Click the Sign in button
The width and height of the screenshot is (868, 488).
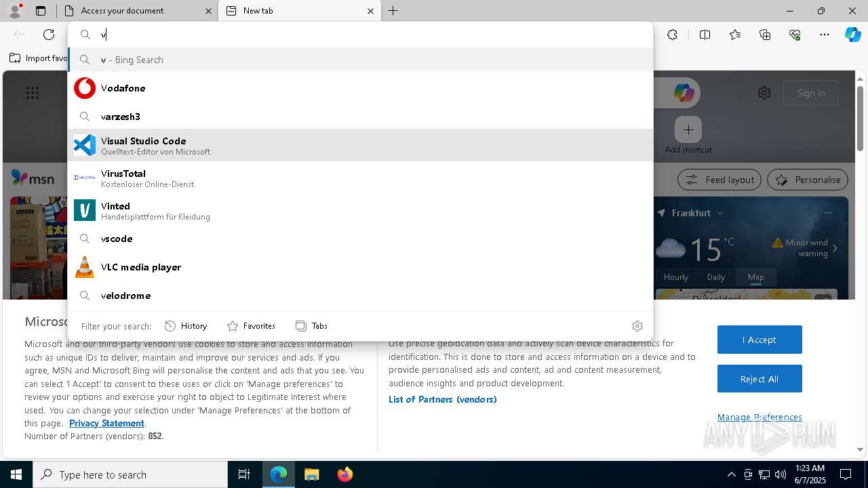(811, 93)
